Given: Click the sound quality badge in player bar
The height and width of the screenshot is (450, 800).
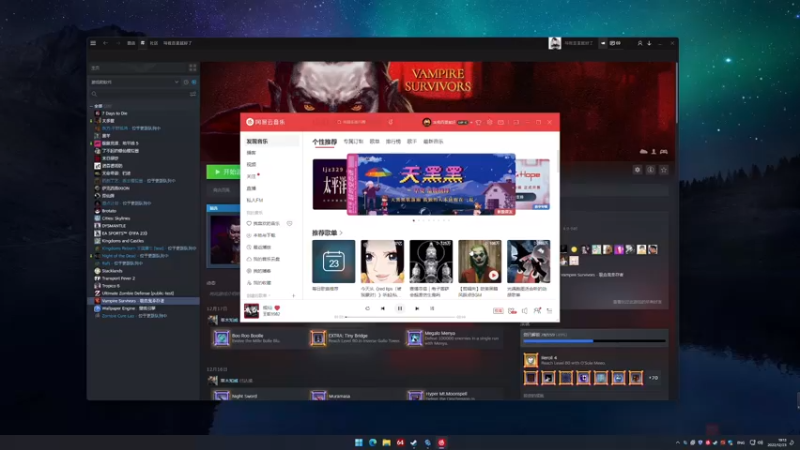Looking at the screenshot, I should [498, 310].
